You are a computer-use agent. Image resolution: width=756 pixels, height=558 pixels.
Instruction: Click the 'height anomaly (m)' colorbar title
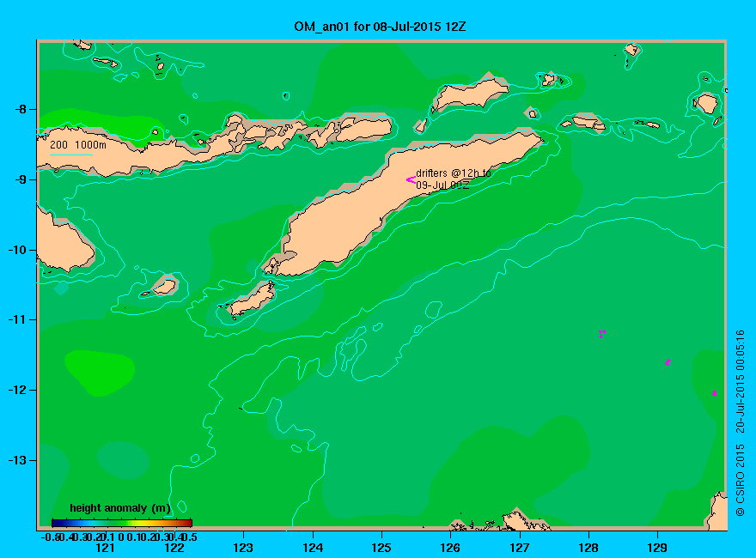pyautogui.click(x=120, y=508)
